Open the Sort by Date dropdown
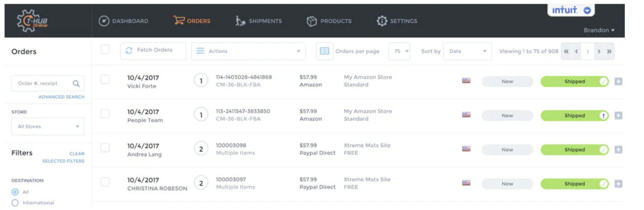The image size is (644, 210). tap(467, 51)
